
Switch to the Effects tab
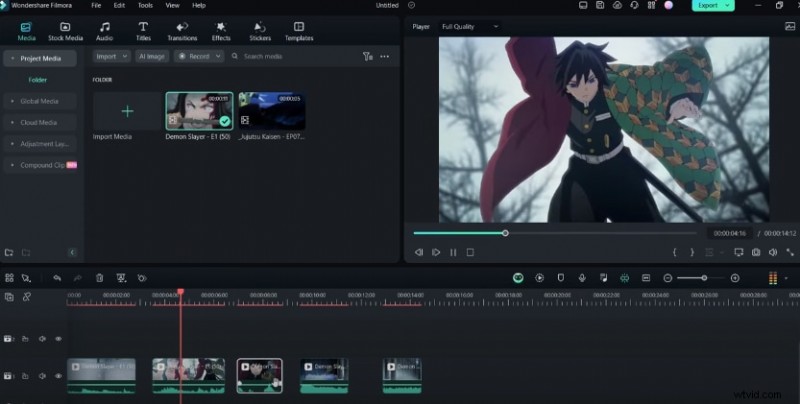tap(221, 31)
